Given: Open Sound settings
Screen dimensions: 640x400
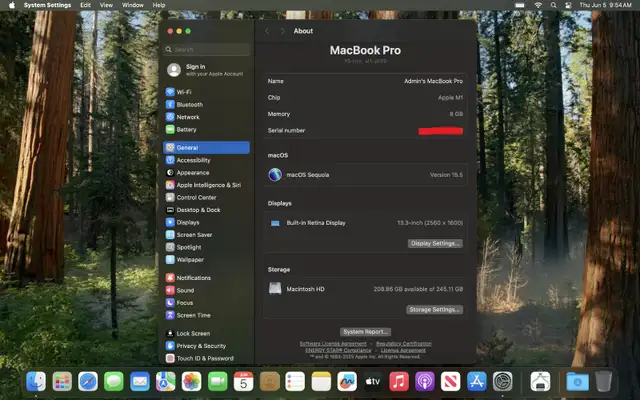Looking at the screenshot, I should tap(206, 290).
